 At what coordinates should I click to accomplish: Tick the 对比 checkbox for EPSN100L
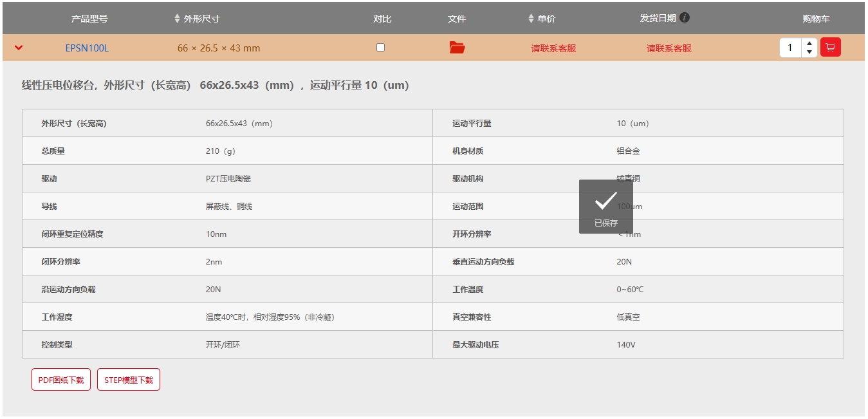pos(380,48)
